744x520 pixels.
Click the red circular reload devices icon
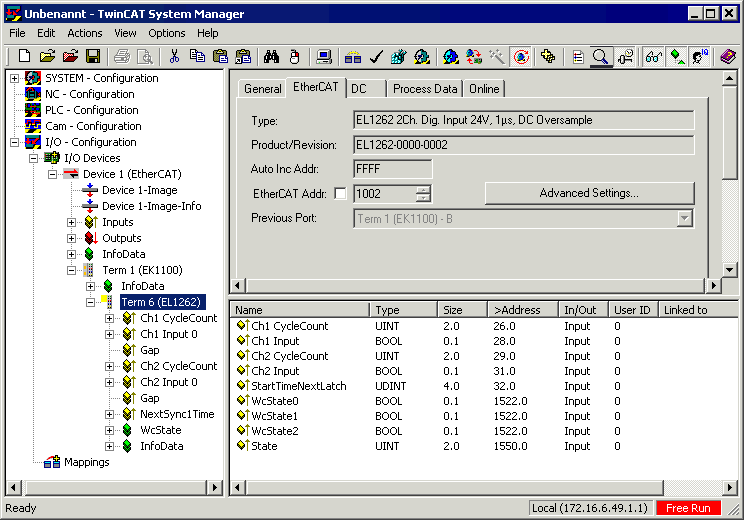tap(521, 56)
